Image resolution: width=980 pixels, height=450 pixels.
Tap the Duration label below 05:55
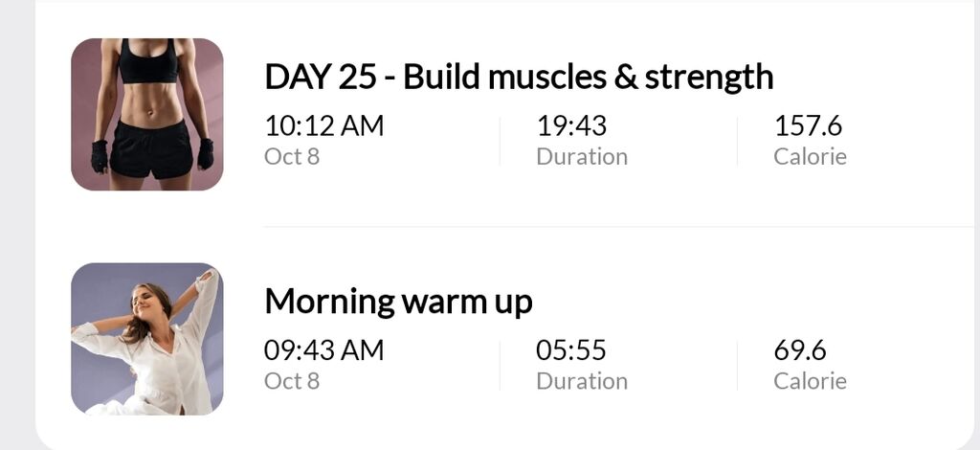(582, 381)
